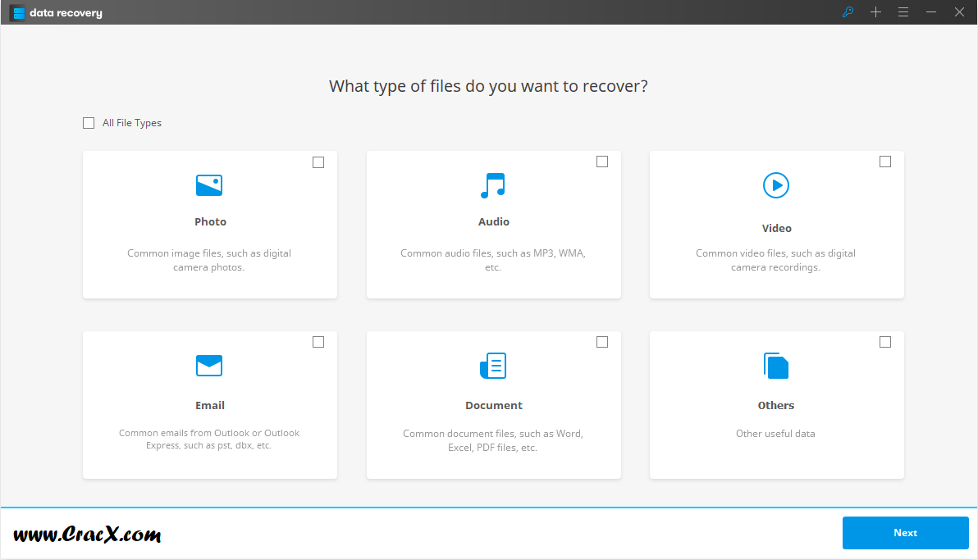Select the Audio card title
This screenshot has height=560, width=978.
click(493, 221)
